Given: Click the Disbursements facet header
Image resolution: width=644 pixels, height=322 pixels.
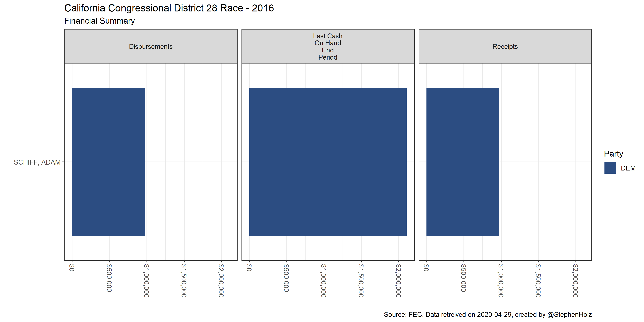Looking at the screenshot, I should 150,47.
